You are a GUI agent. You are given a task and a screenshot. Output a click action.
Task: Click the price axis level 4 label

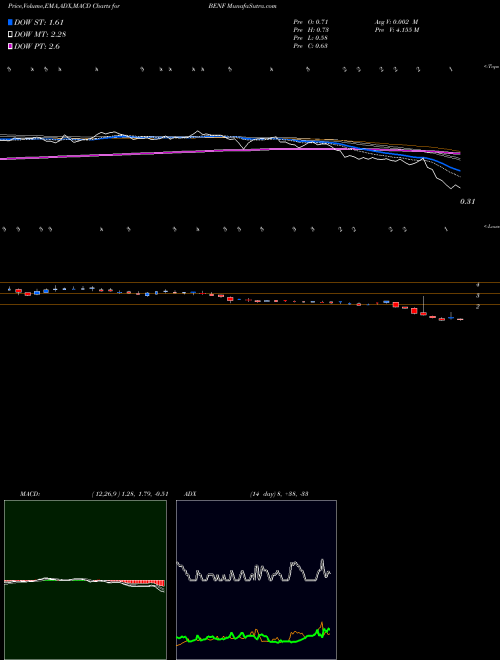478,285
